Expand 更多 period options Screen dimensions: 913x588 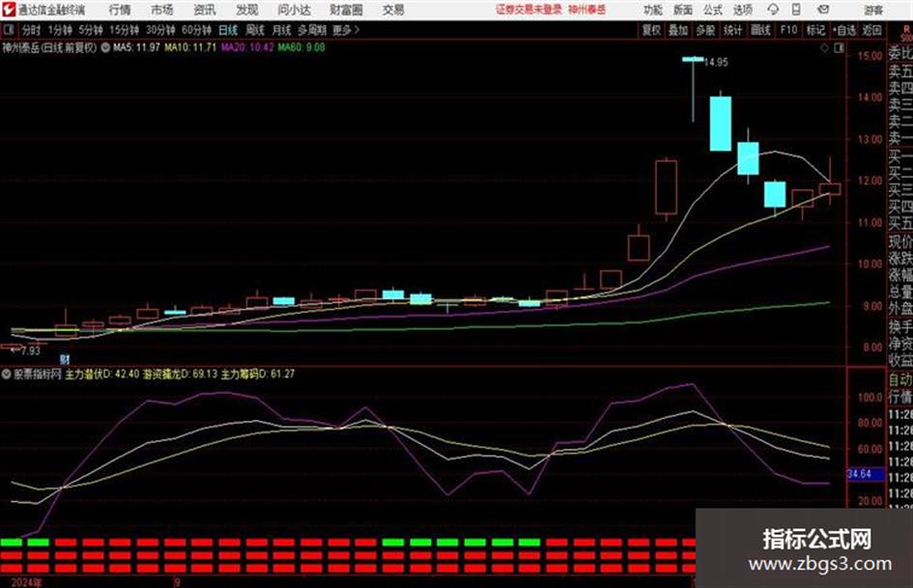pyautogui.click(x=346, y=30)
